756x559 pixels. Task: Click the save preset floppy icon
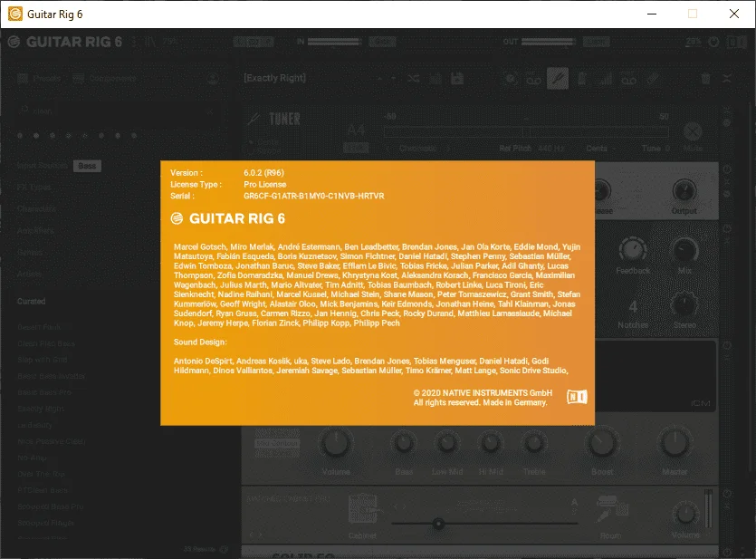(x=457, y=78)
